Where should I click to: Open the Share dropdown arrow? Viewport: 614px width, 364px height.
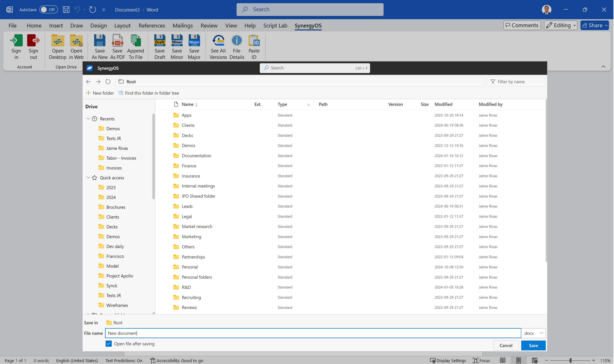click(x=606, y=25)
